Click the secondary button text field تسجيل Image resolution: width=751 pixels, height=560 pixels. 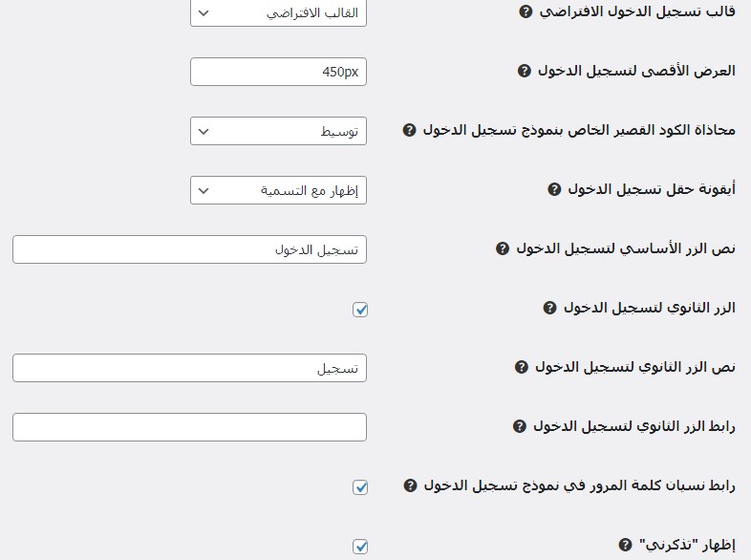(x=189, y=369)
